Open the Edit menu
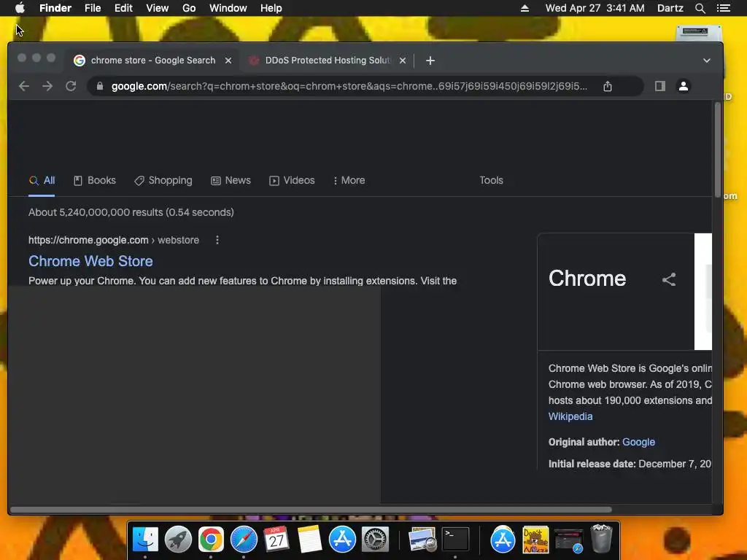Viewport: 747px width, 560px height. coord(123,8)
